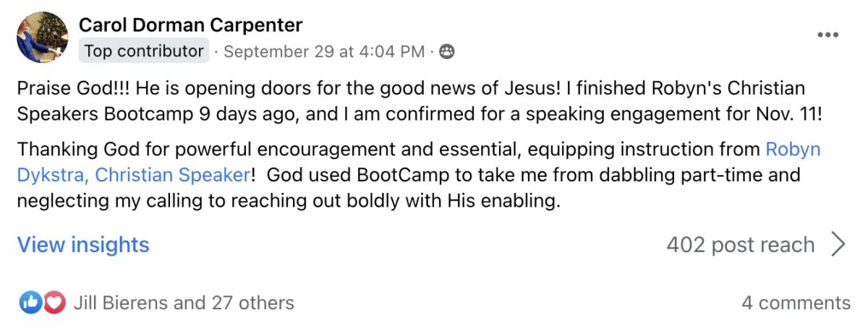This screenshot has width=868, height=328.
Task: Open the "27 others" reactions list
Action: pyautogui.click(x=252, y=303)
